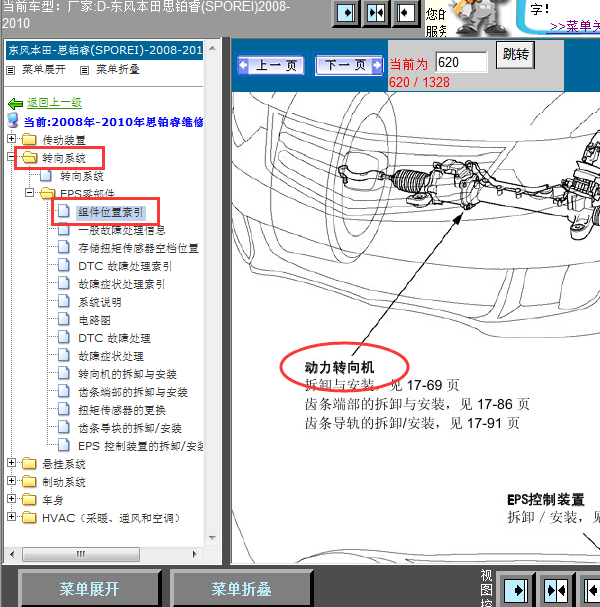Screen dimensions: 600x607
Task: Open 齿条端部的拆卸与安装 page
Action: [x=133, y=392]
